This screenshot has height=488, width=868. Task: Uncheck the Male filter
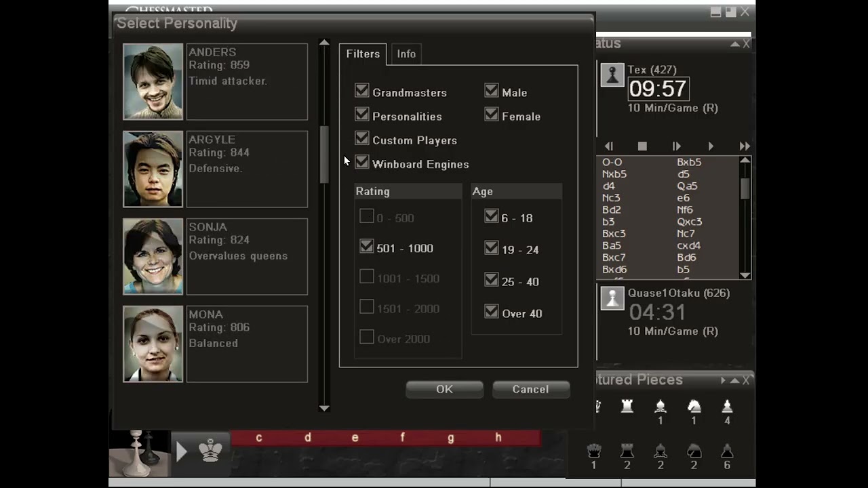tap(492, 91)
